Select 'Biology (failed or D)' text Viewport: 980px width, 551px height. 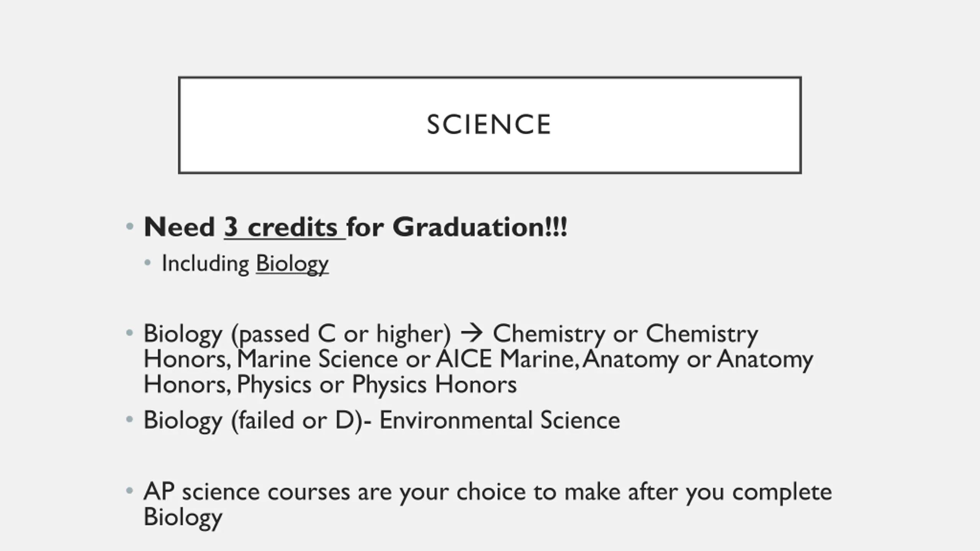tap(253, 421)
